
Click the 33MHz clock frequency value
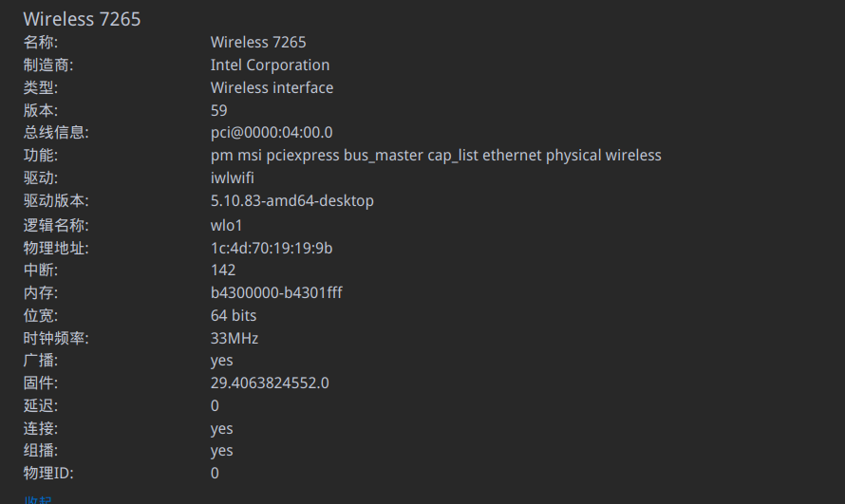pos(234,339)
